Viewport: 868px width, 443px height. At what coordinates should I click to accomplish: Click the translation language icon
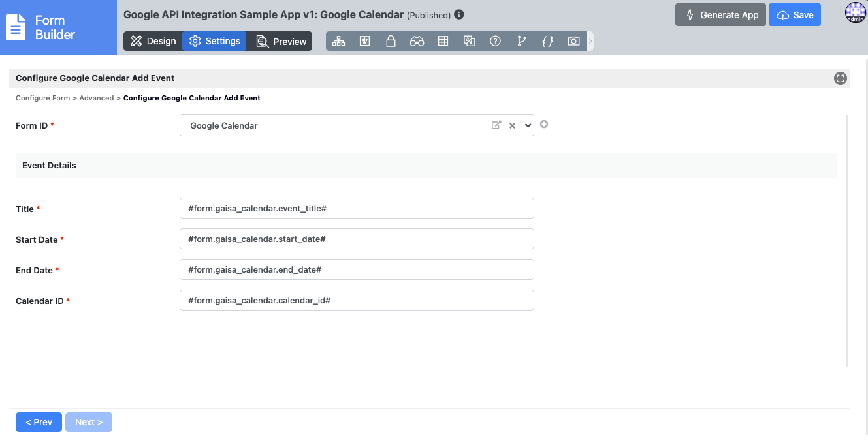pos(469,41)
